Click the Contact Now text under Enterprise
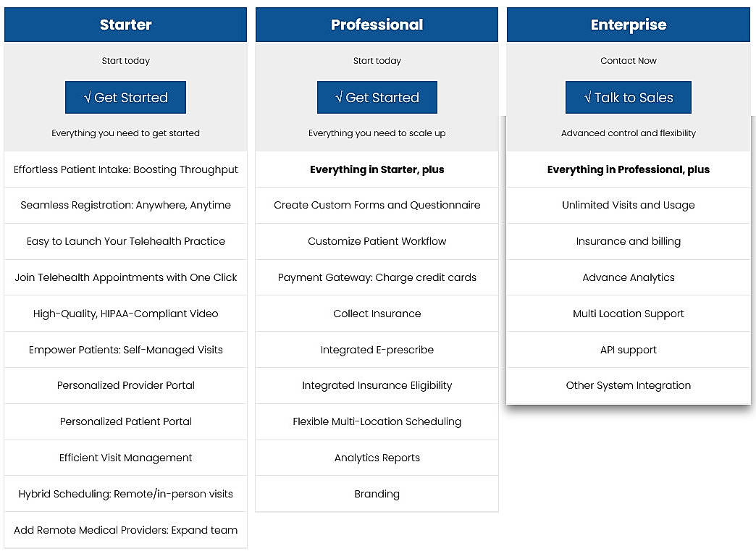This screenshot has height=559, width=756. [x=628, y=61]
